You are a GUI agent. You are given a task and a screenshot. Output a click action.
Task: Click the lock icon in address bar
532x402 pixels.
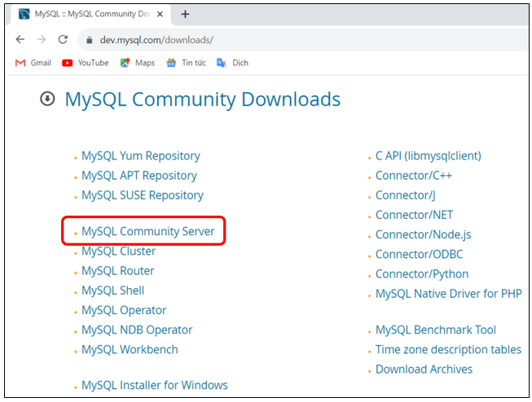89,40
